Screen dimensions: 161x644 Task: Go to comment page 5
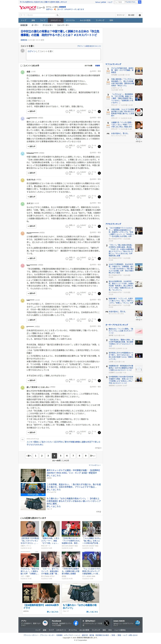pos(60,456)
